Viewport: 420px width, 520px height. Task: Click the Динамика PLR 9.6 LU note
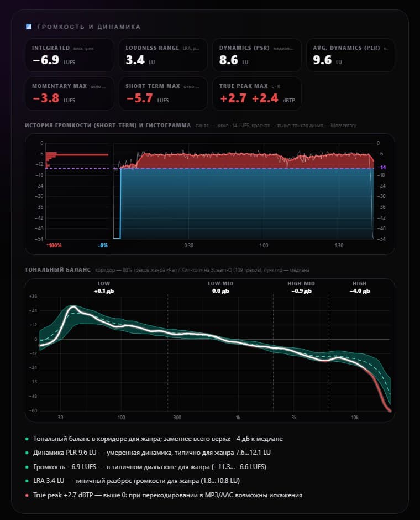tap(152, 453)
